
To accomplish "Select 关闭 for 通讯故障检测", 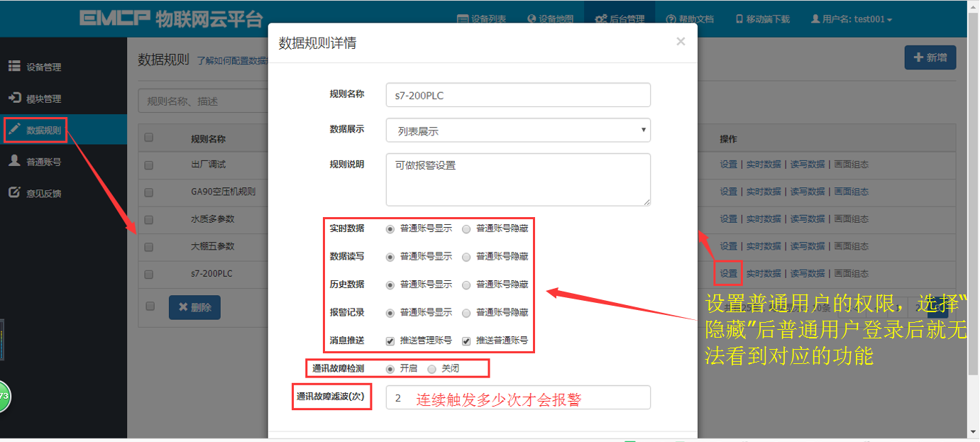I will click(x=431, y=368).
